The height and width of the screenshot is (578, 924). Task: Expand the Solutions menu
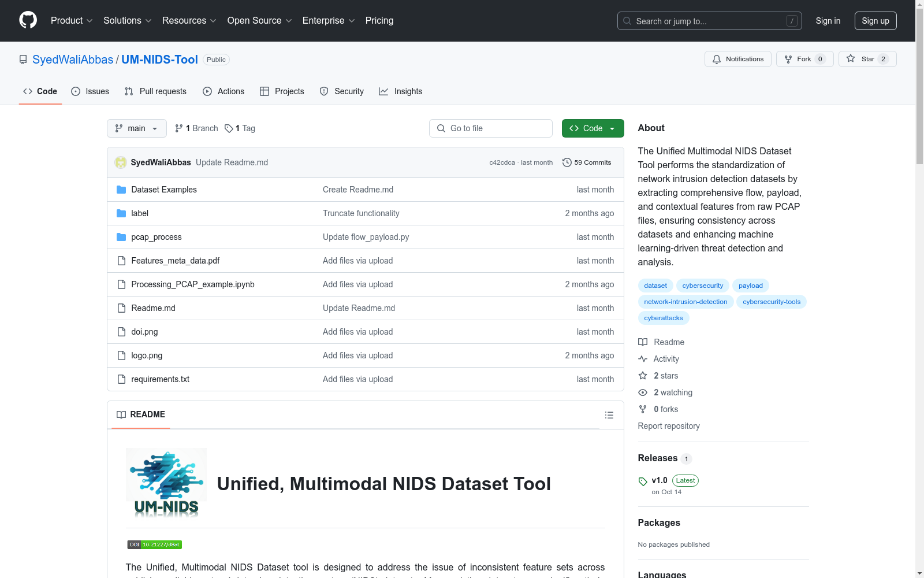coord(127,20)
